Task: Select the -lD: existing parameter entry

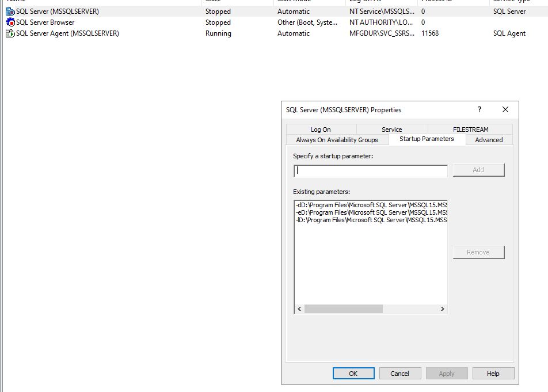Action: [x=371, y=220]
